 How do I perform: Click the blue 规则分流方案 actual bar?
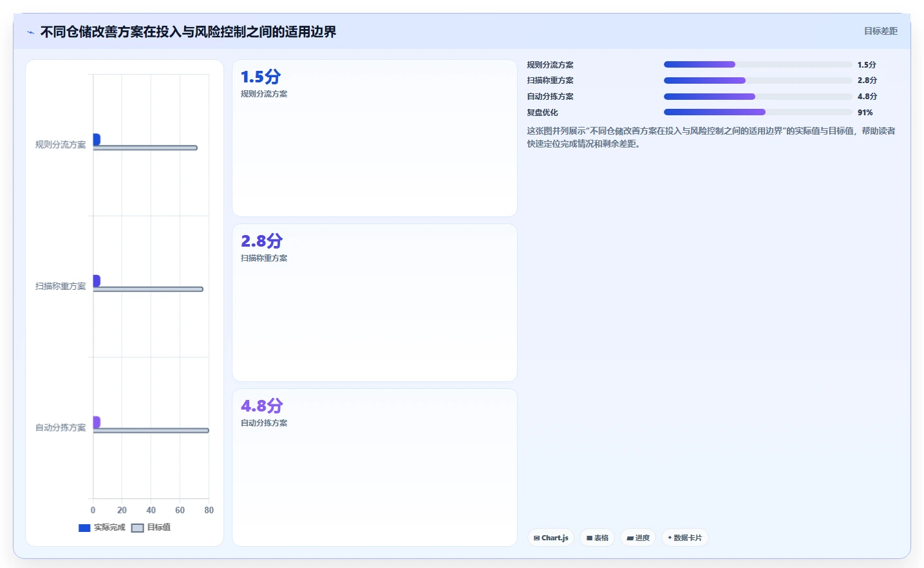pos(97,139)
